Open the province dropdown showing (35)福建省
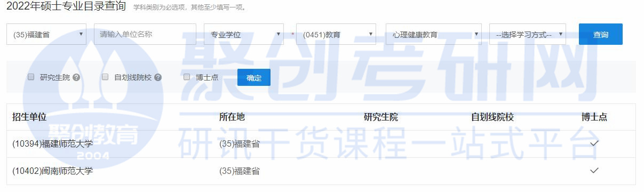The width and height of the screenshot is (644, 192). [46, 34]
